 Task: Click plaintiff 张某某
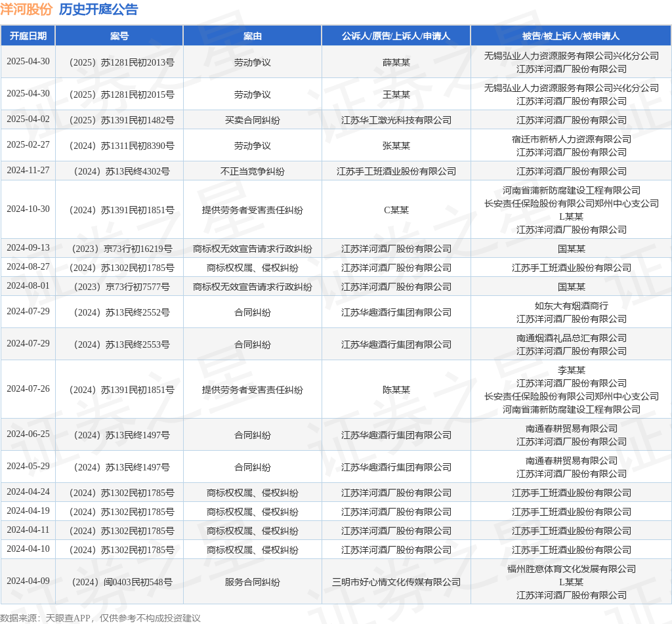pos(396,146)
